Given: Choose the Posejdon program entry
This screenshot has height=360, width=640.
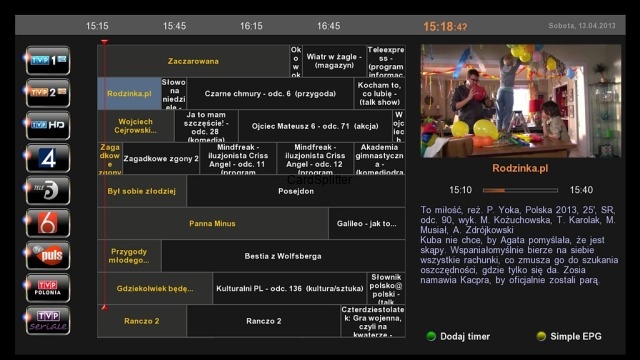Looking at the screenshot, I should pos(296,191).
